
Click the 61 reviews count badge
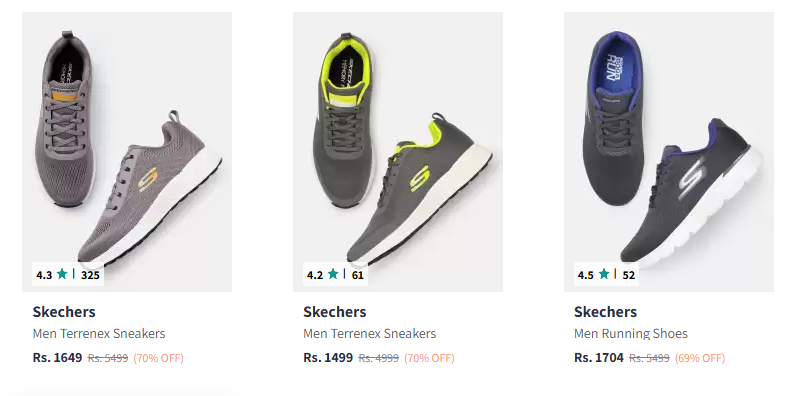pyautogui.click(x=358, y=275)
